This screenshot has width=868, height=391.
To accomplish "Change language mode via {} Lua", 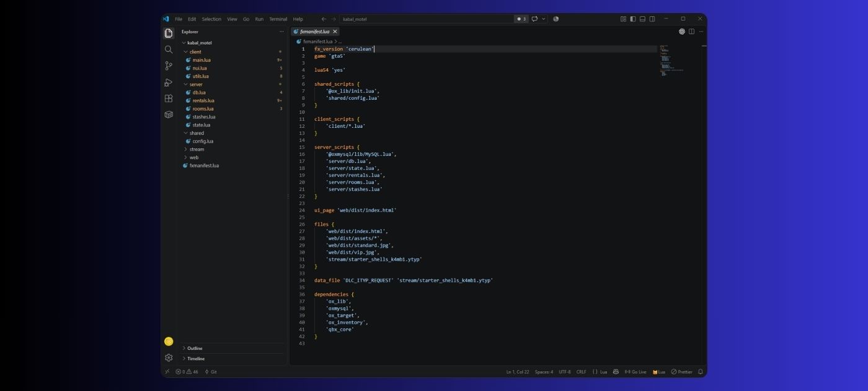I will (600, 372).
